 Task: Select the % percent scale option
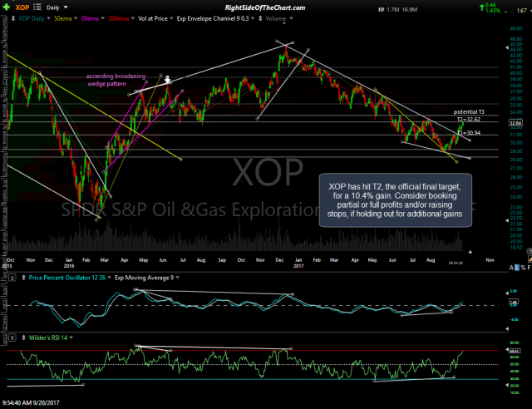[523, 268]
